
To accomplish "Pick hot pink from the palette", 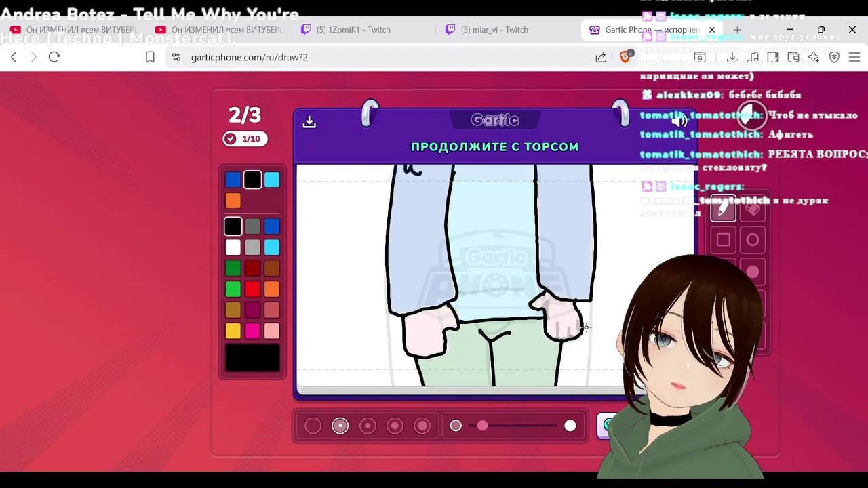I will (x=252, y=331).
